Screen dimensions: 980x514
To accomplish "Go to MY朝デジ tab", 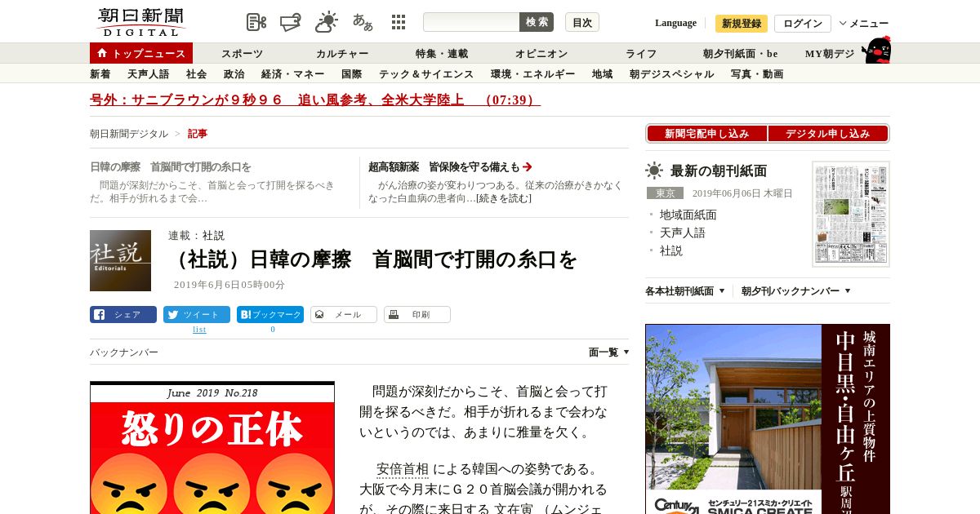I will [830, 54].
